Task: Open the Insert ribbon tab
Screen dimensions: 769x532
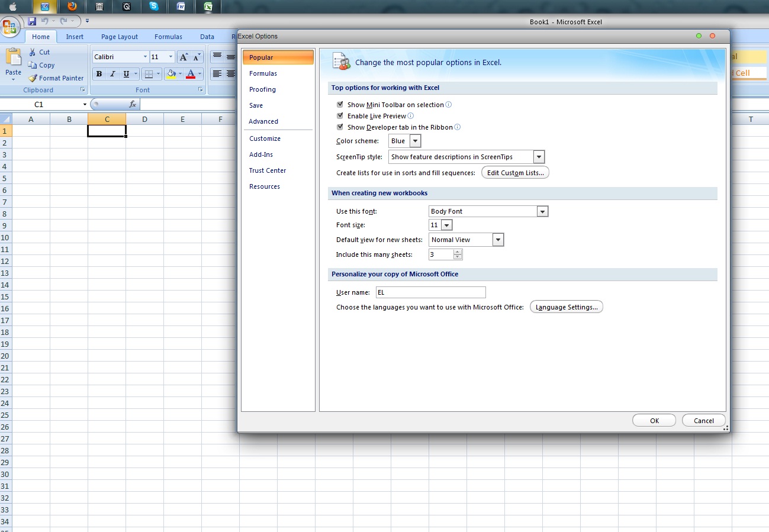Action: click(75, 37)
